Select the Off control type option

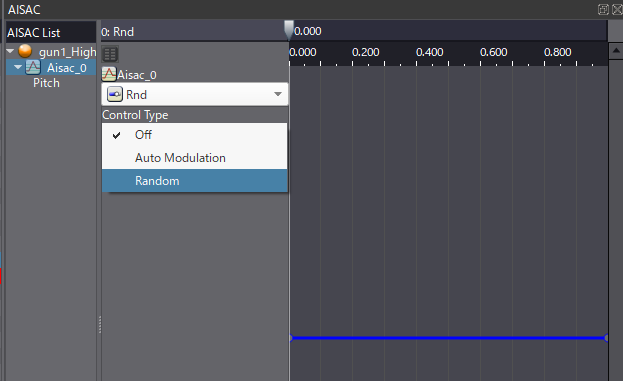[194, 135]
